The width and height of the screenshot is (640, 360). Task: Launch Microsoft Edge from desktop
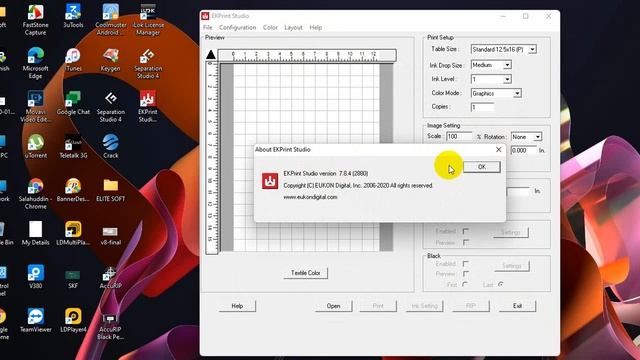[x=36, y=63]
